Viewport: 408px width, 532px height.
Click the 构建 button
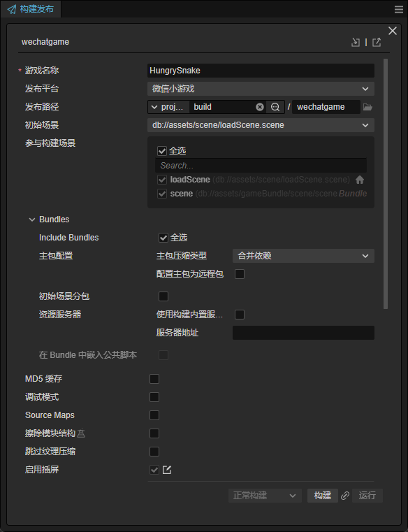pos(323,496)
